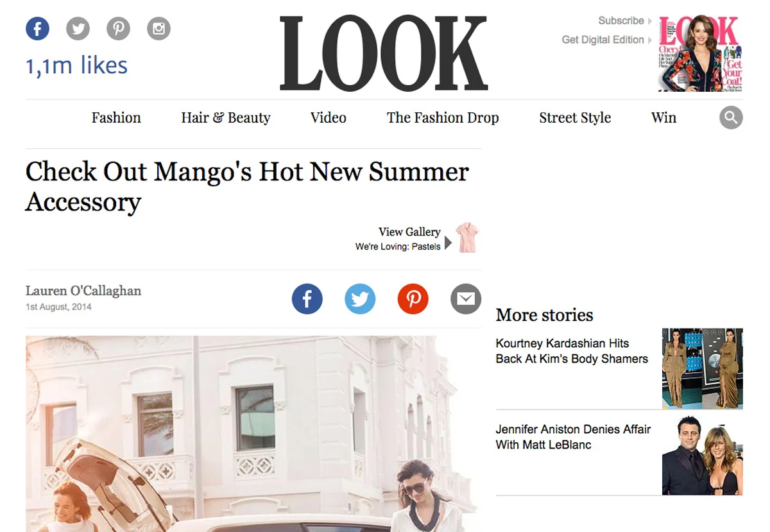Pin article with red Pinterest button
The width and height of the screenshot is (770, 532).
pyautogui.click(x=413, y=299)
